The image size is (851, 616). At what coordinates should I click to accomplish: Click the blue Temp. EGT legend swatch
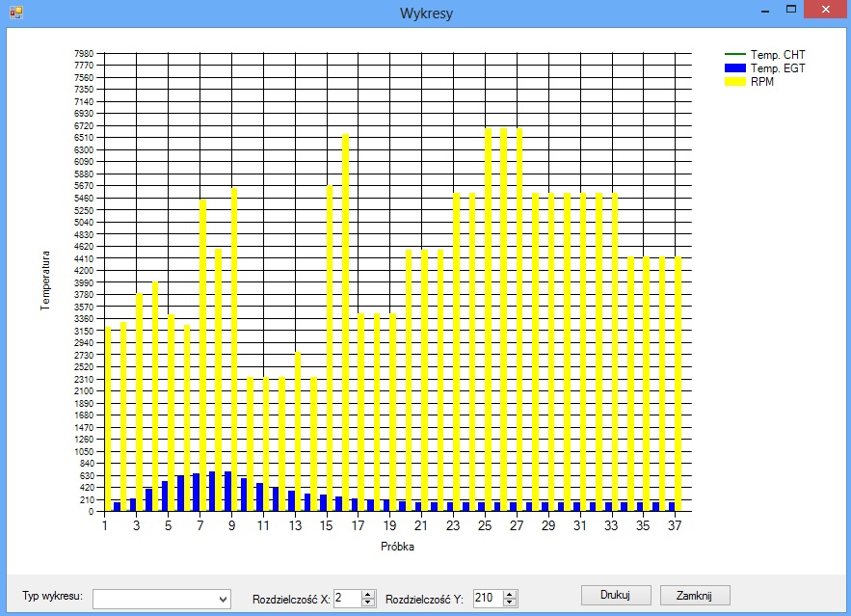coord(734,68)
